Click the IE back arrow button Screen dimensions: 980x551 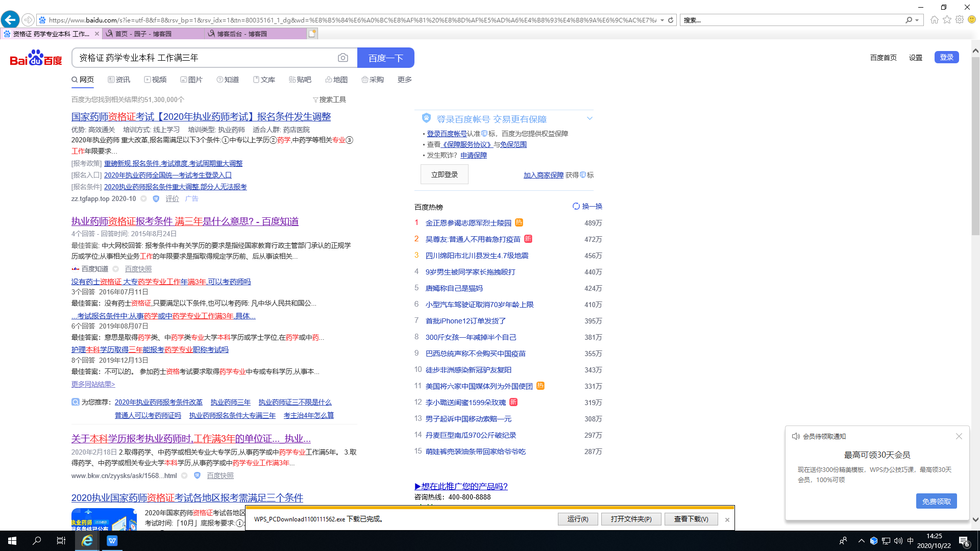pyautogui.click(x=10, y=20)
